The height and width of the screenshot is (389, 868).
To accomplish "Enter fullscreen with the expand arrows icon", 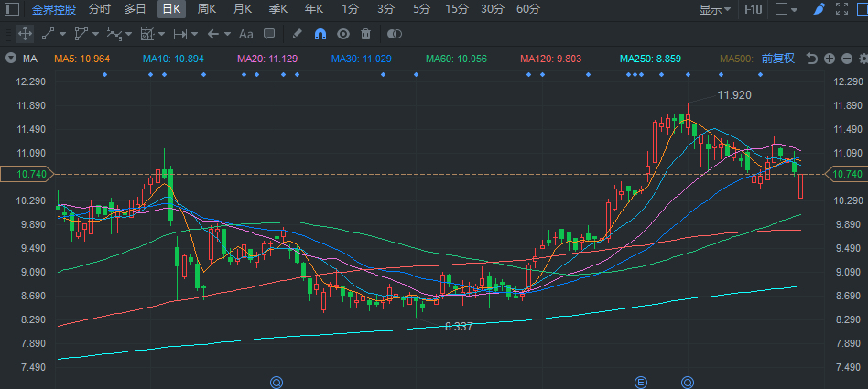I will (x=841, y=9).
